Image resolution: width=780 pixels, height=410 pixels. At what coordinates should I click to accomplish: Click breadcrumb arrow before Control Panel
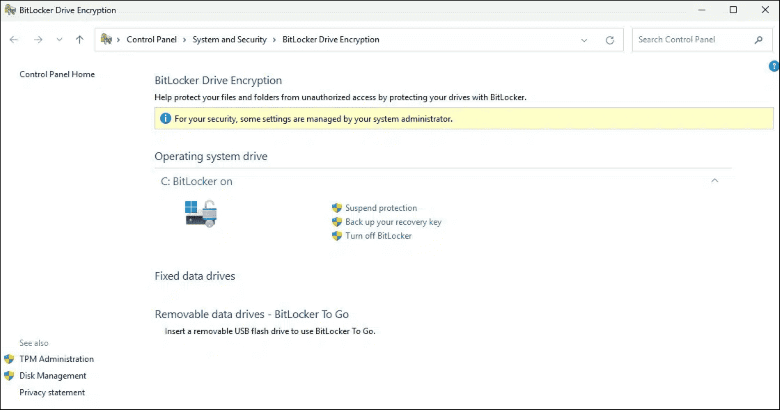pyautogui.click(x=118, y=40)
